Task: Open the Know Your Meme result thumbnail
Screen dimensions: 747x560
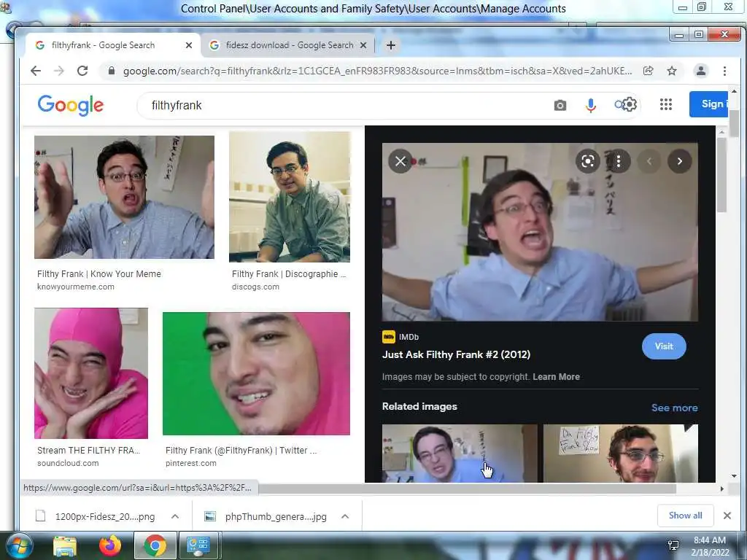Action: [124, 197]
